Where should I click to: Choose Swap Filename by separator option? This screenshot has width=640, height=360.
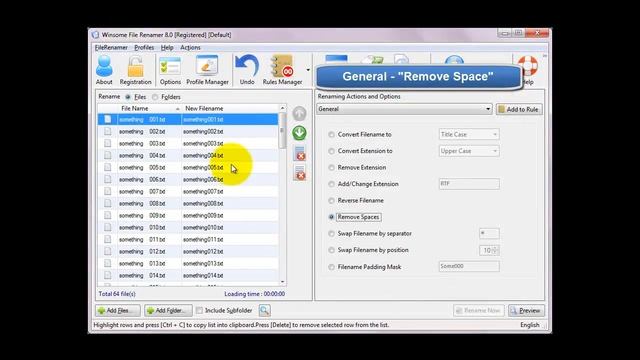331,234
